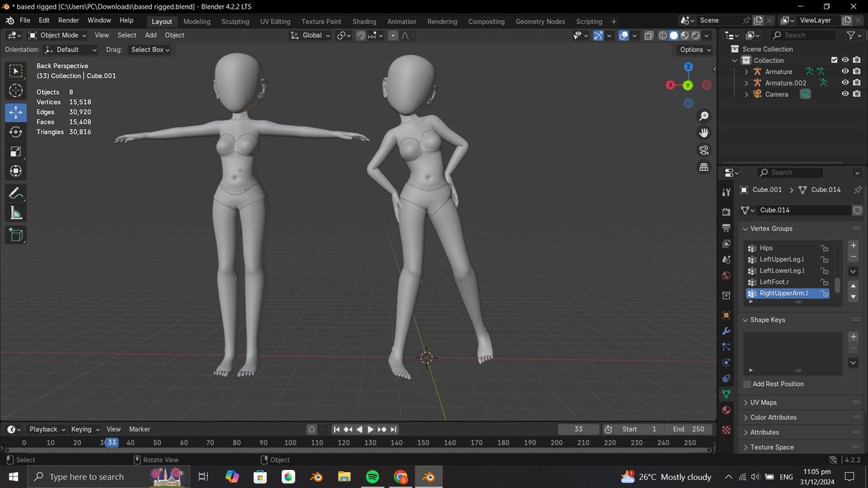Hide the Armature object in viewport
868x488 pixels.
845,72
